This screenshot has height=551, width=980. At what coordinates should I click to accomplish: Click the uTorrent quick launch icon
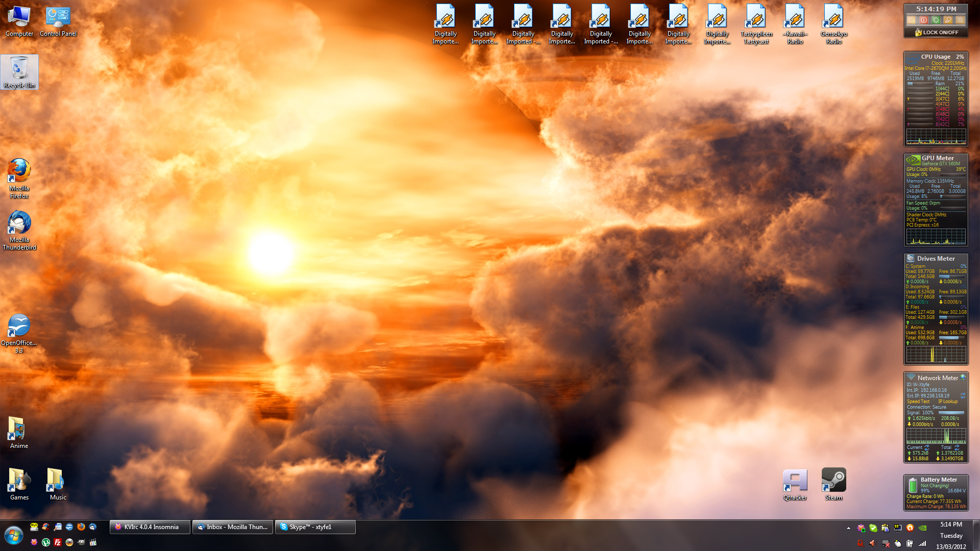46,542
